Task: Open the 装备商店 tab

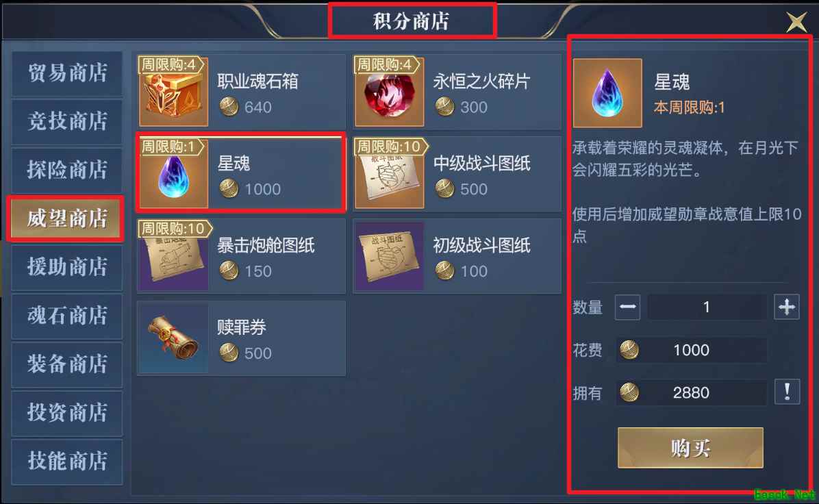Action: coord(67,364)
